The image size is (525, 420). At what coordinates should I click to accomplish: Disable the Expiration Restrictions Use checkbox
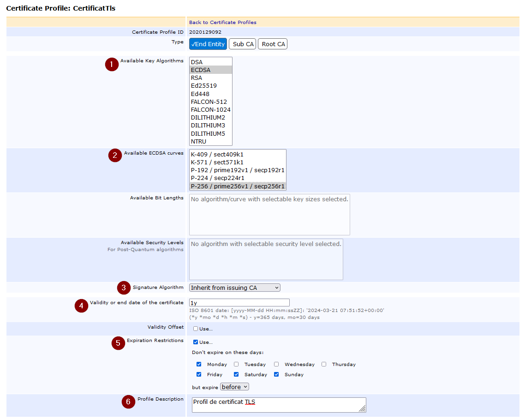click(196, 342)
